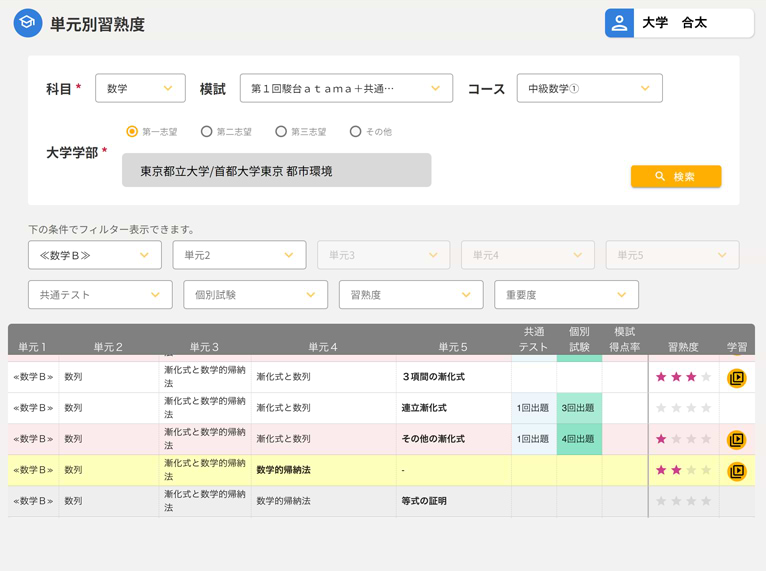The image size is (766, 571).
Task: Select the 第三志望 radio button
Action: pos(281,131)
